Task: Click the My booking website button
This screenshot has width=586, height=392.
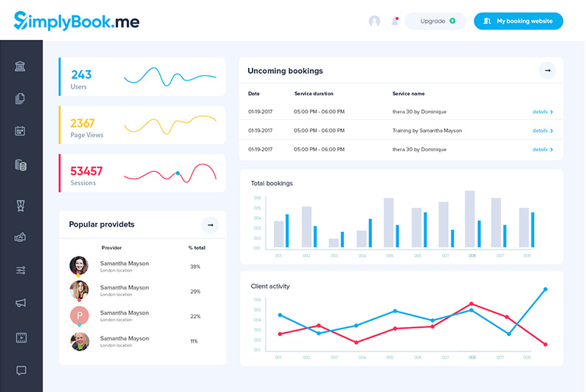Action: [518, 21]
